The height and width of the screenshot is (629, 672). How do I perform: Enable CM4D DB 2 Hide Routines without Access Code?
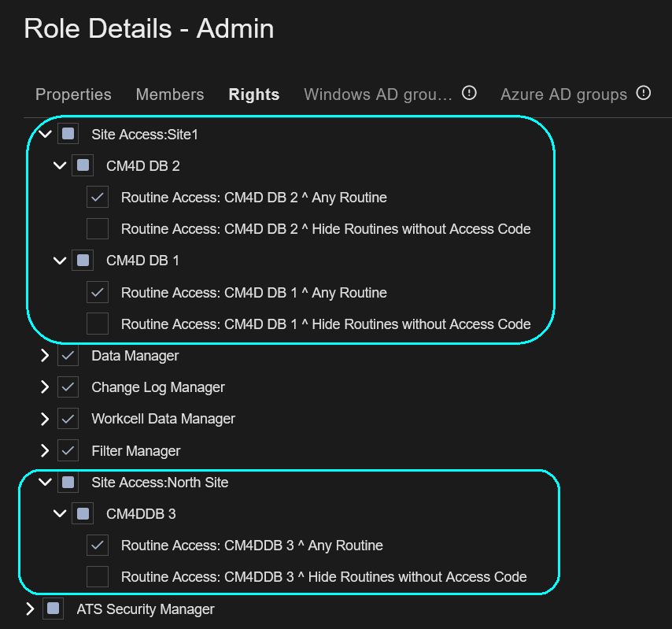98,228
